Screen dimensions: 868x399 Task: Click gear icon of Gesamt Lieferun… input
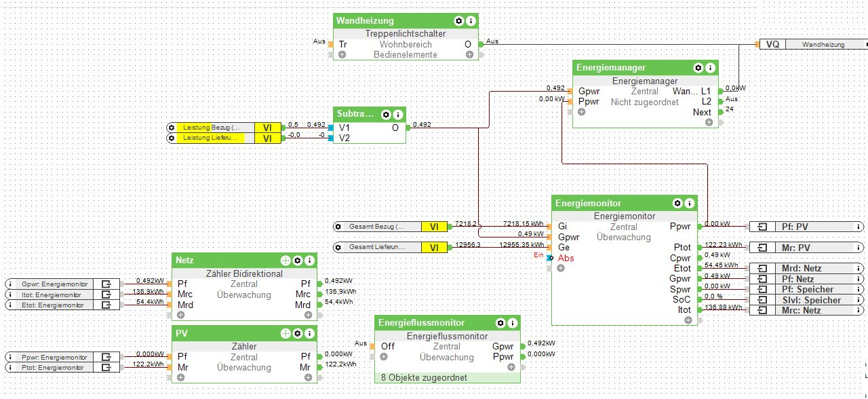338,248
